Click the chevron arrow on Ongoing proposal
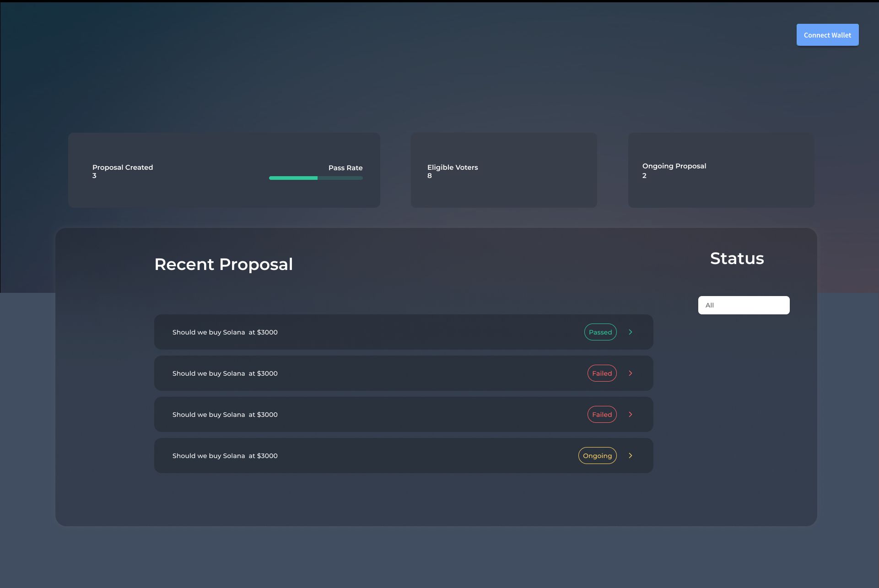The image size is (879, 588). pyautogui.click(x=631, y=455)
